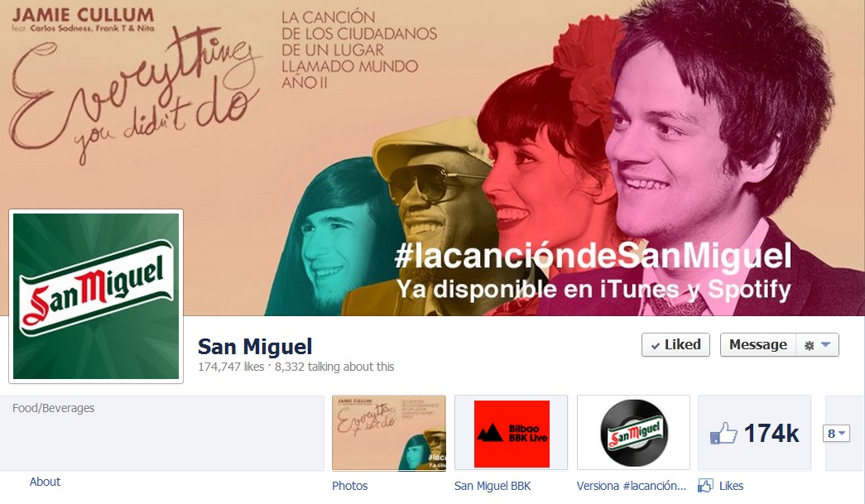
Task: Open the About link
Action: click(45, 482)
